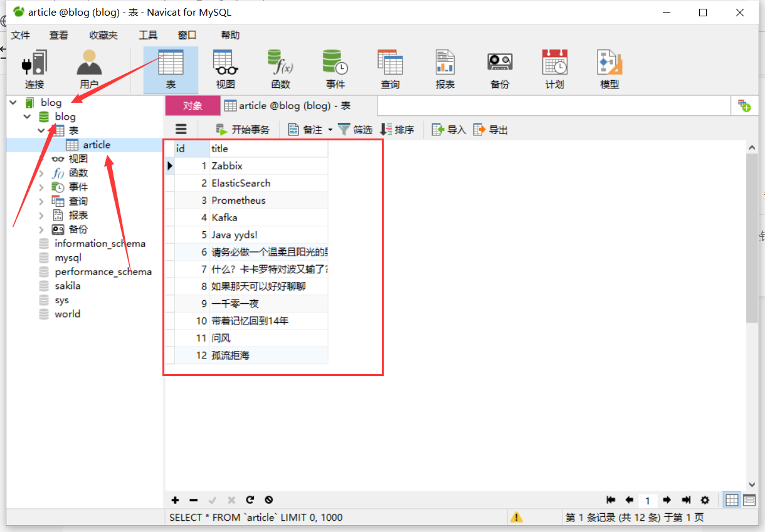This screenshot has height=532, width=765.
Task: Click the id column header
Action: click(192, 149)
